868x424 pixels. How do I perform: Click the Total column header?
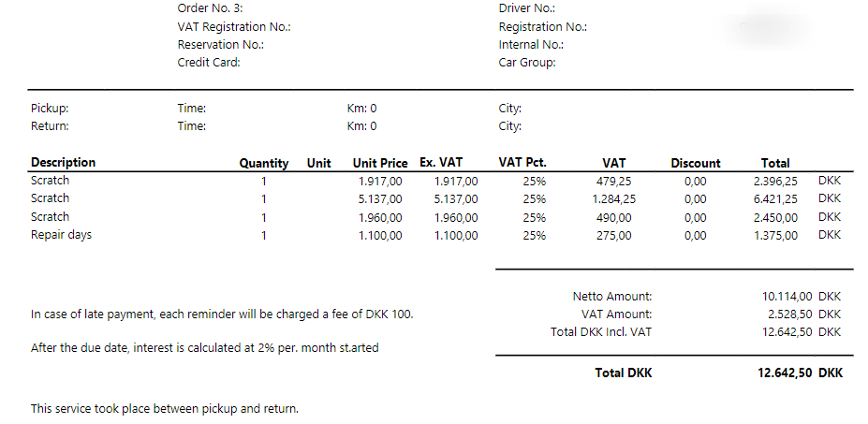pyautogui.click(x=775, y=163)
